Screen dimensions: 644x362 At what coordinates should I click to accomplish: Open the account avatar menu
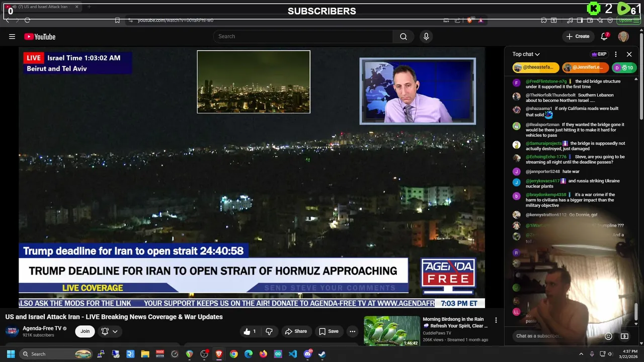623,36
